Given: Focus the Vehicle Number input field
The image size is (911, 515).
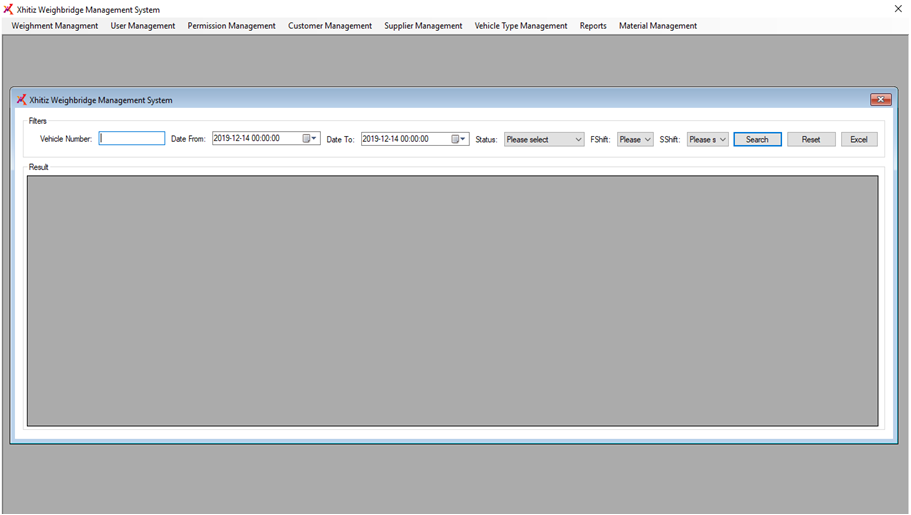Looking at the screenshot, I should click(x=132, y=138).
